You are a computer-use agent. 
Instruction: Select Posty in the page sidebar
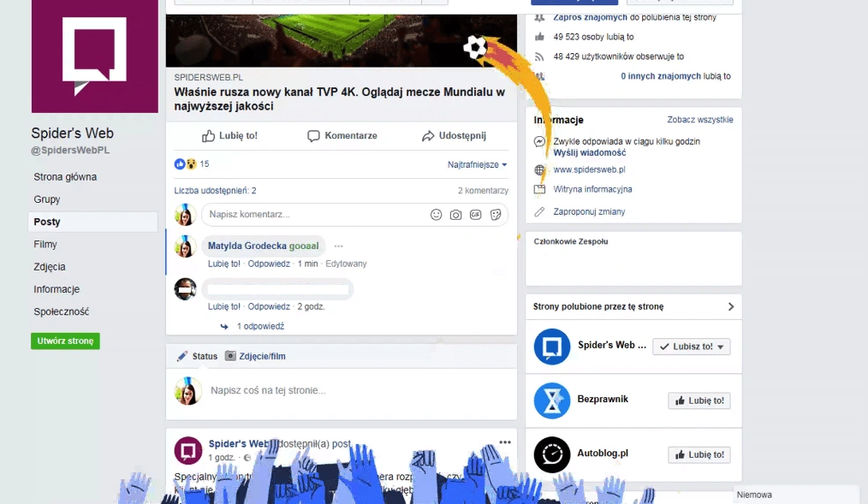click(x=93, y=222)
